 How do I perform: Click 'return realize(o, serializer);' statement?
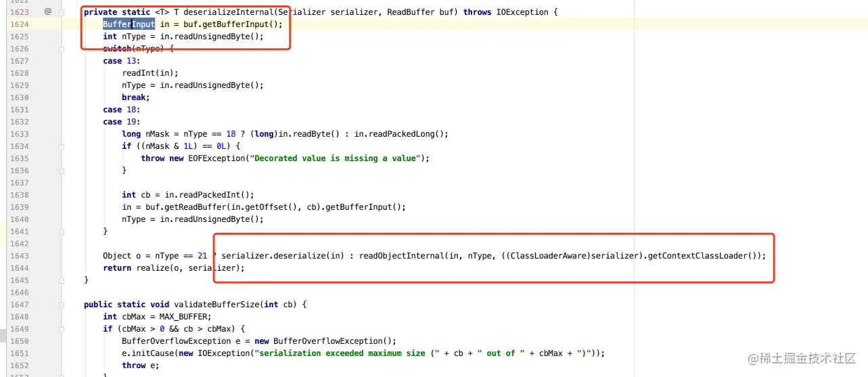(173, 268)
